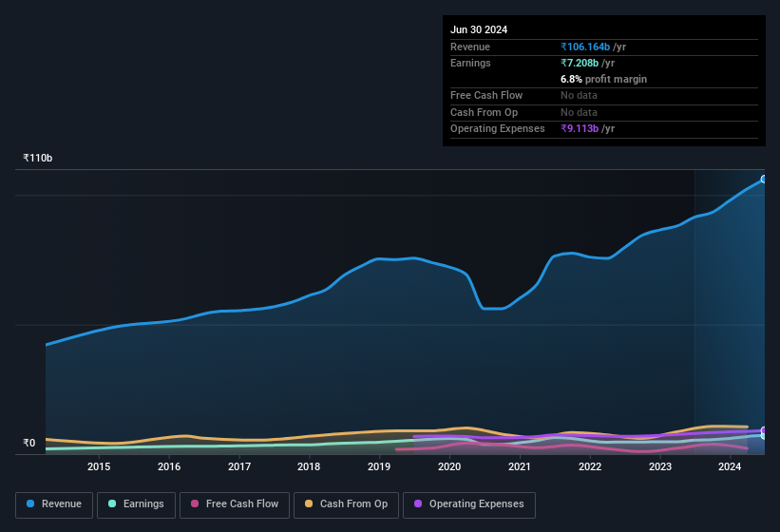
Task: Click the 2018 x-axis label
Action: click(309, 466)
